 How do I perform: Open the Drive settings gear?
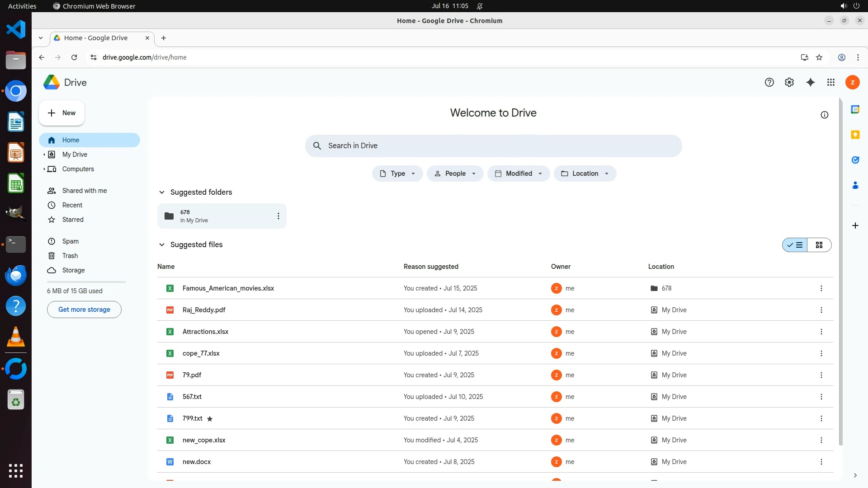coord(789,82)
